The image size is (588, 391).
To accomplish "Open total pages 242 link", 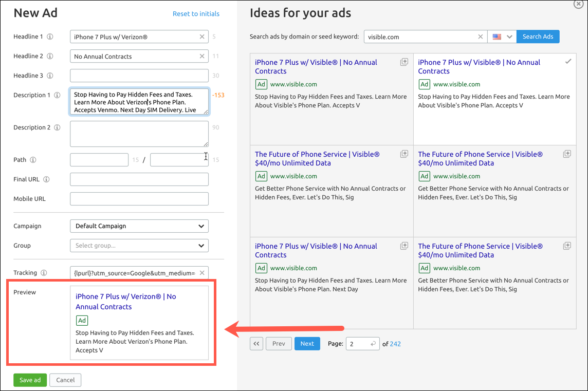I will point(395,344).
